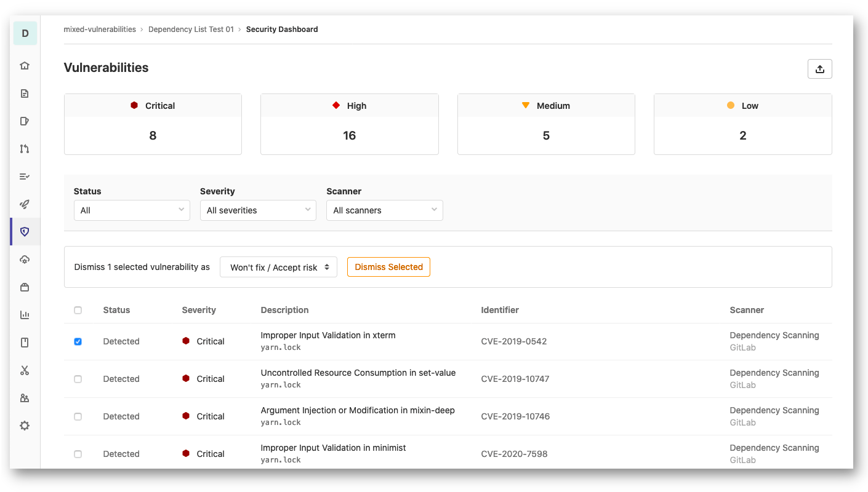The width and height of the screenshot is (868, 492).
Task: Go to mixed-vulnerabilities breadcrumb
Action: pos(100,30)
